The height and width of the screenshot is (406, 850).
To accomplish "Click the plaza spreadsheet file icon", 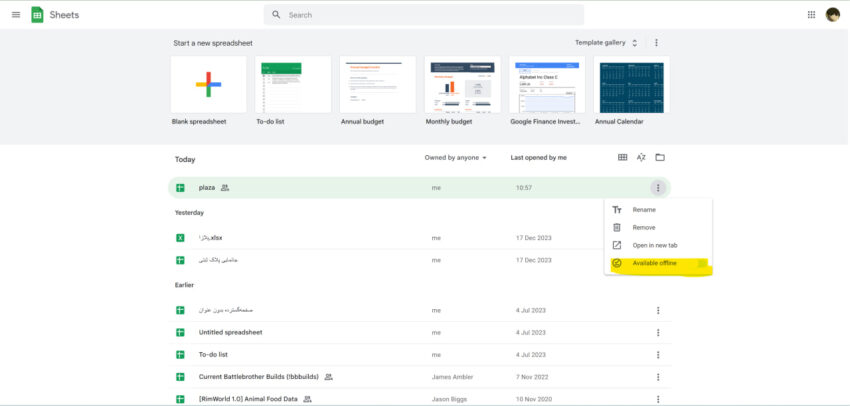I will 180,188.
